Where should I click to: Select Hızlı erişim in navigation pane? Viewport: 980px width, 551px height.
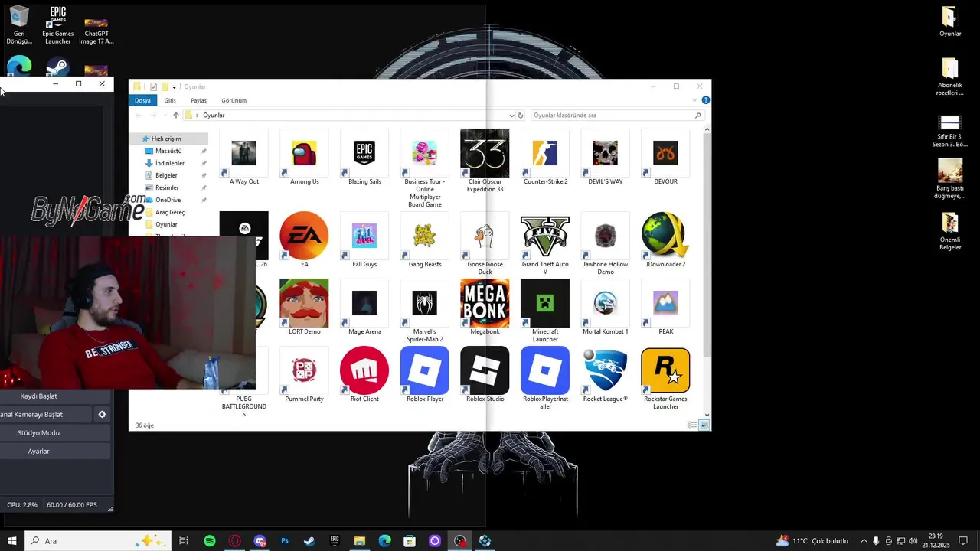point(168,139)
